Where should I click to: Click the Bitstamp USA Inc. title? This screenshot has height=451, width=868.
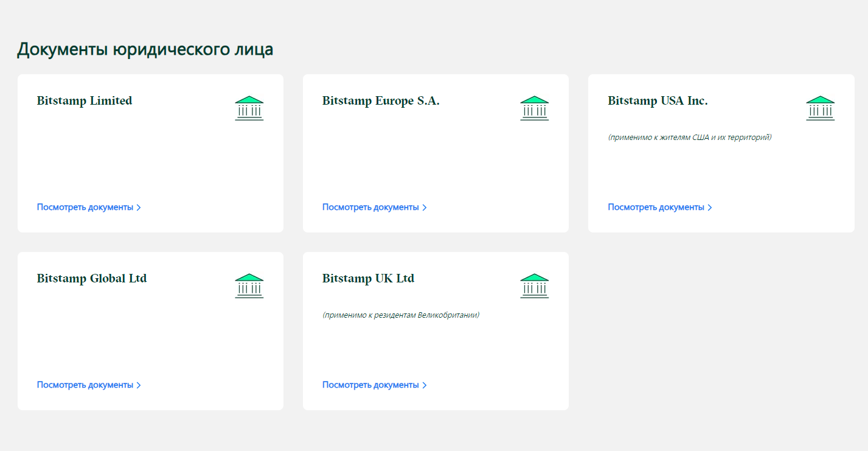pyautogui.click(x=658, y=101)
